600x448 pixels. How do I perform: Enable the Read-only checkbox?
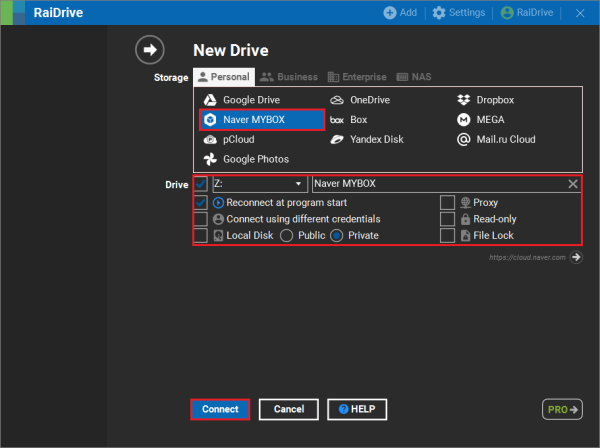tap(447, 219)
